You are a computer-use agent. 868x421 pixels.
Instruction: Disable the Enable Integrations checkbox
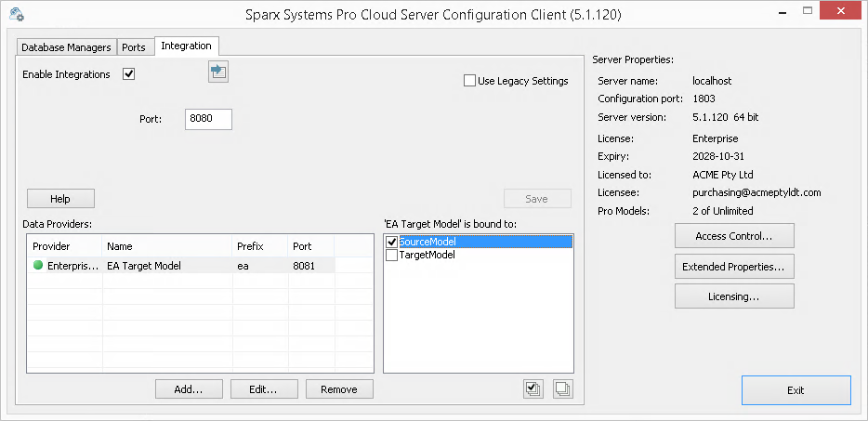point(129,74)
